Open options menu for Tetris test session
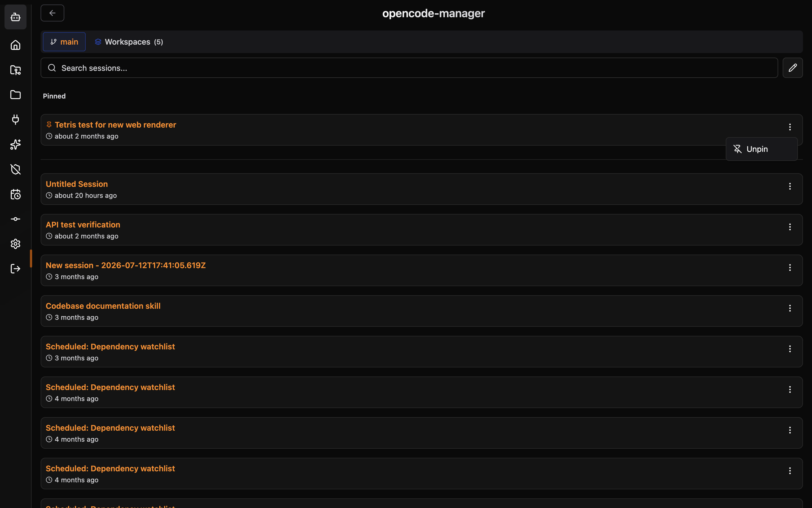Viewport: 812px width, 508px height. tap(790, 127)
